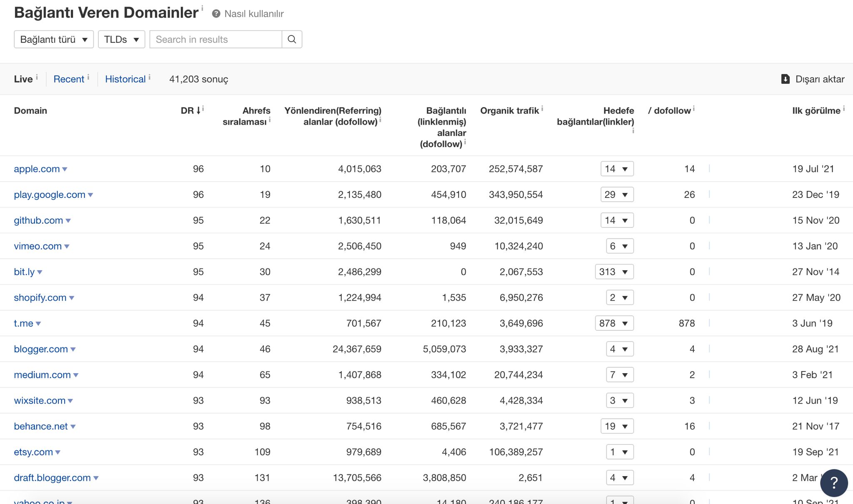The height and width of the screenshot is (504, 853).
Task: Click the DR column sort arrow
Action: click(x=199, y=110)
